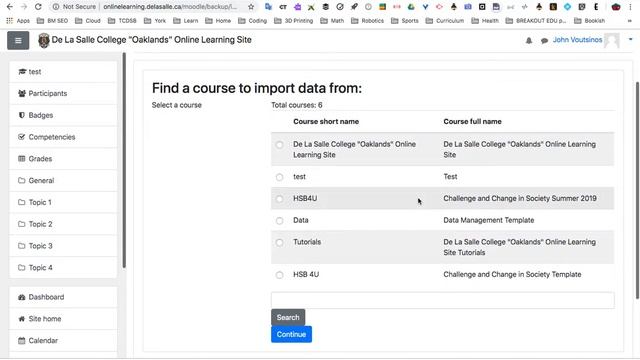The image size is (640, 360).
Task: Select the HSB4U course radio button
Action: click(279, 199)
